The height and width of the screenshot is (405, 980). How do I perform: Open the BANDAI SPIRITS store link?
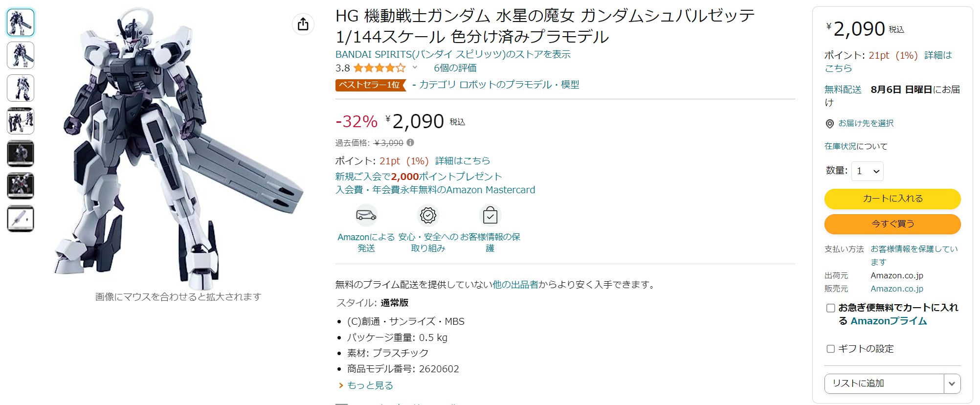453,54
